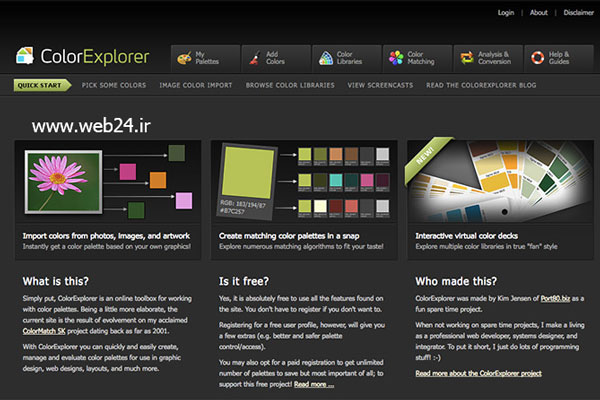Viewport: 600px width, 400px height.
Task: Open the Help & Guides tab
Action: [559, 58]
